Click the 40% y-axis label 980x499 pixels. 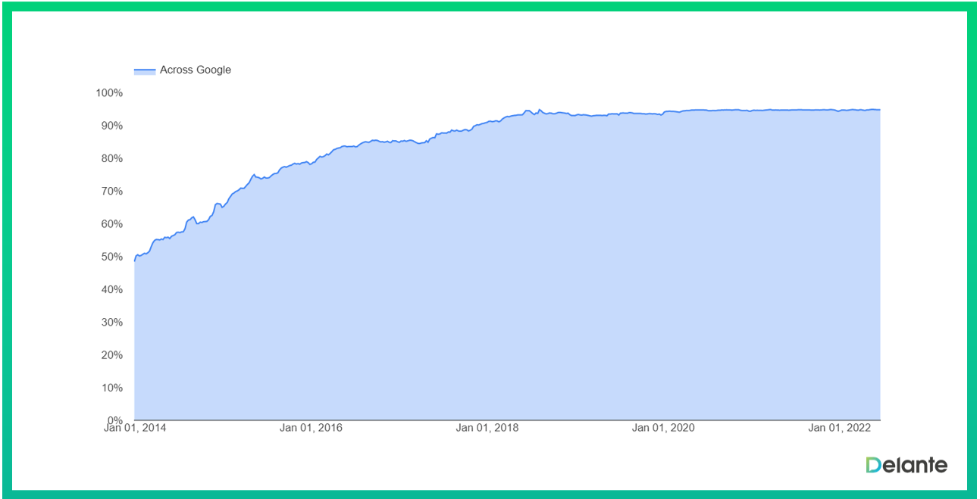pyautogui.click(x=111, y=289)
